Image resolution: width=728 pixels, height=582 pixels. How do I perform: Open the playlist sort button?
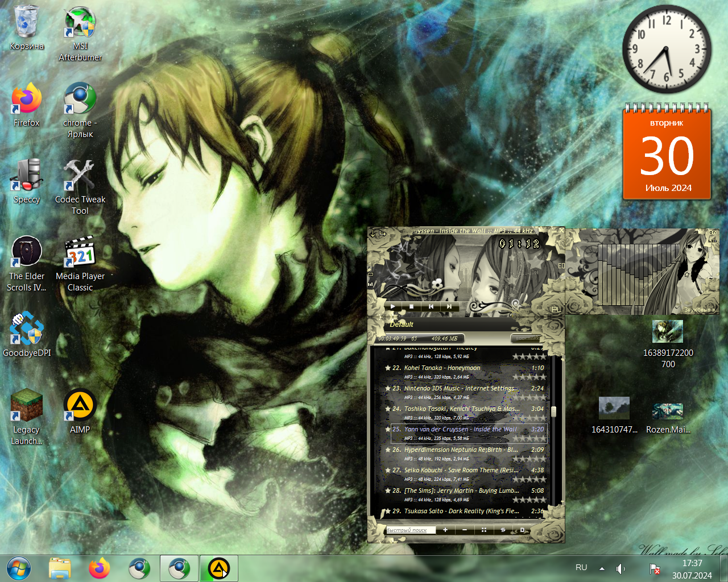[503, 530]
